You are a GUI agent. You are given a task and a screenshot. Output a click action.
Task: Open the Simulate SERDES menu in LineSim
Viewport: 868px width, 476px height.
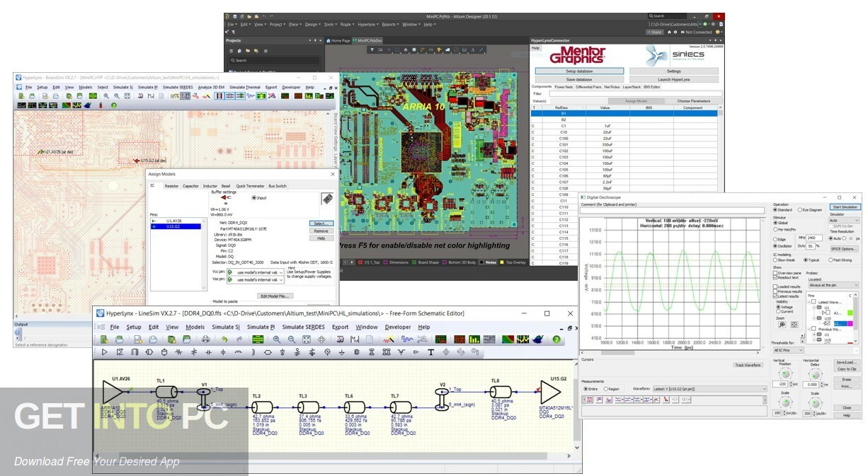click(x=303, y=327)
